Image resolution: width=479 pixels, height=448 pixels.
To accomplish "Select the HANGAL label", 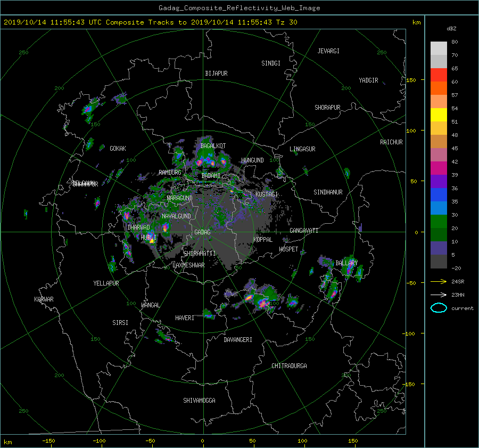I will pyautogui.click(x=150, y=305).
